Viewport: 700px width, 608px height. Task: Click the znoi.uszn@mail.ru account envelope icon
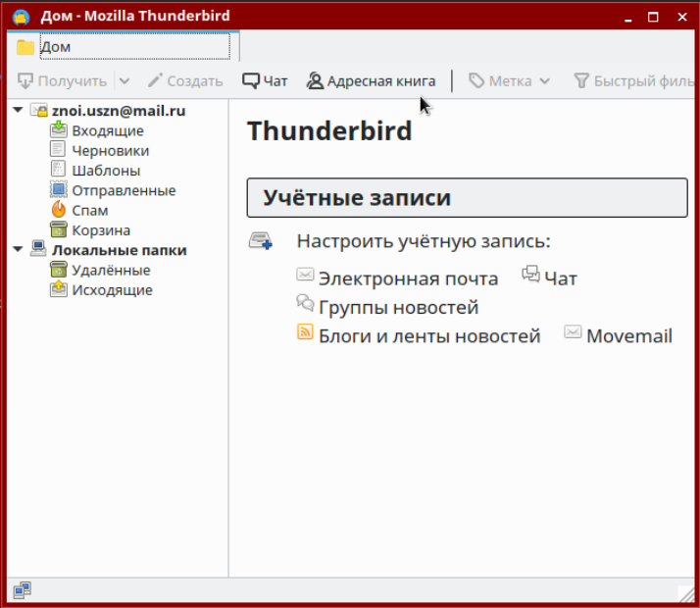tap(39, 110)
